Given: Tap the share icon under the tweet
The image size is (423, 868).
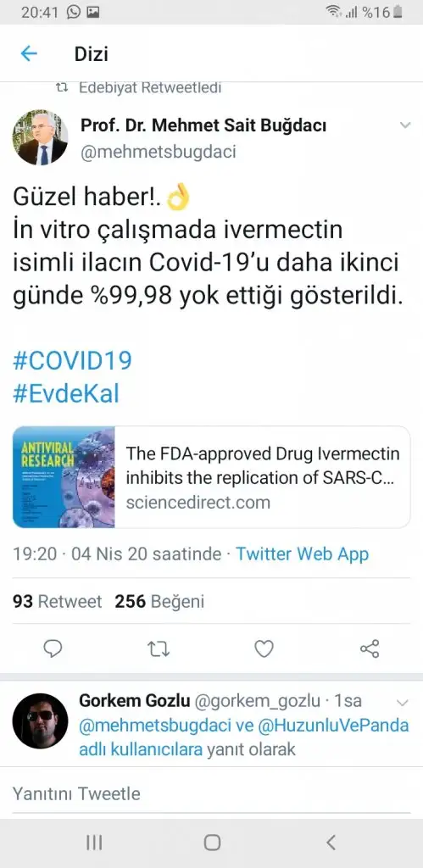Looking at the screenshot, I should click(x=370, y=648).
